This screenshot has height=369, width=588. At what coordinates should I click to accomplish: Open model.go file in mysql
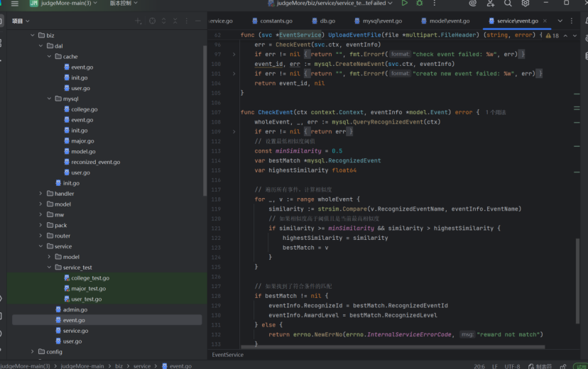pos(80,151)
